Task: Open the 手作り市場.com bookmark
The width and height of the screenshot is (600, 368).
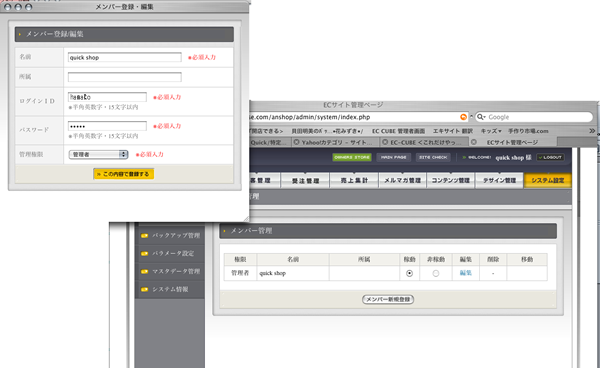Action: pyautogui.click(x=528, y=131)
